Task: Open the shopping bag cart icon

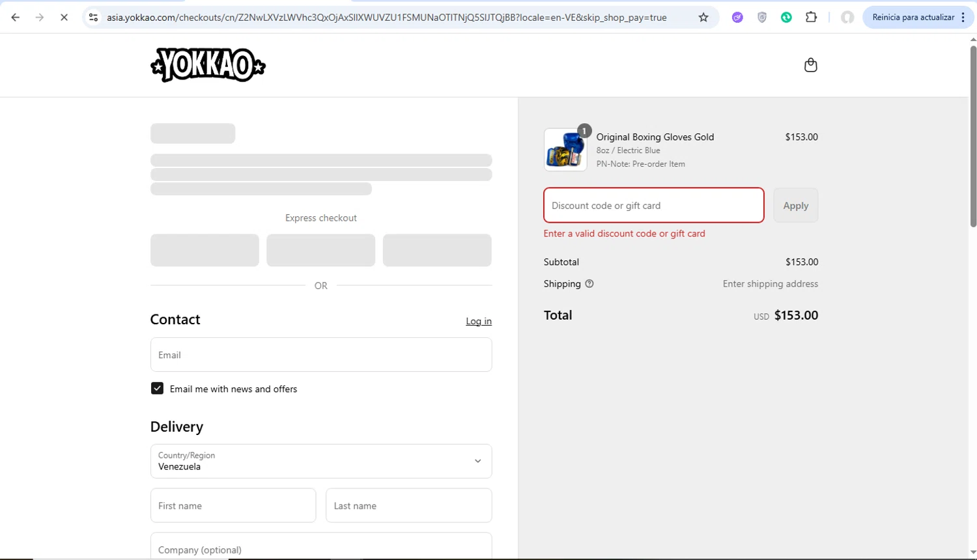Action: 810,65
